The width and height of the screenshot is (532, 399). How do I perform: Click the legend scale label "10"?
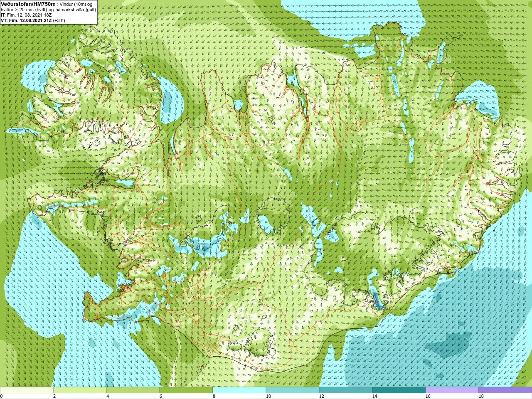point(268,397)
